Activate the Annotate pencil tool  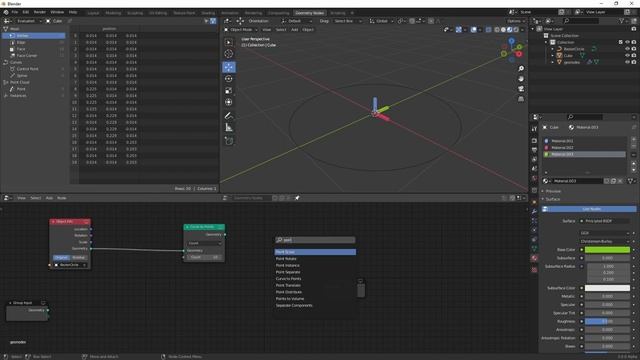click(x=229, y=116)
